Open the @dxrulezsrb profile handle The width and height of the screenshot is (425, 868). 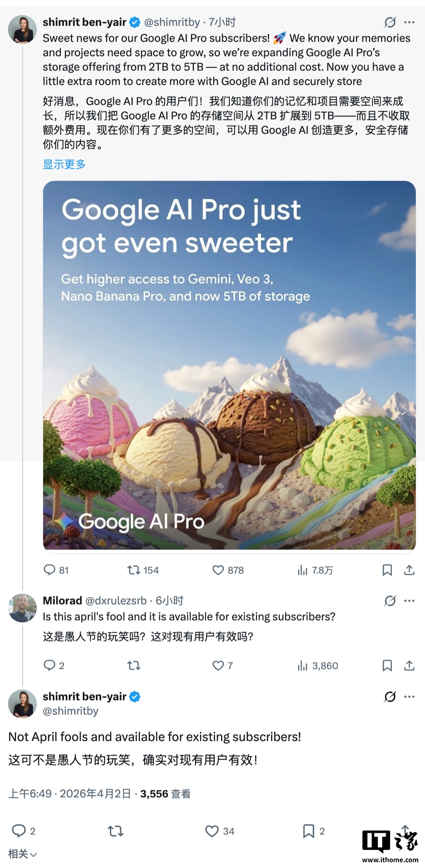(x=116, y=601)
